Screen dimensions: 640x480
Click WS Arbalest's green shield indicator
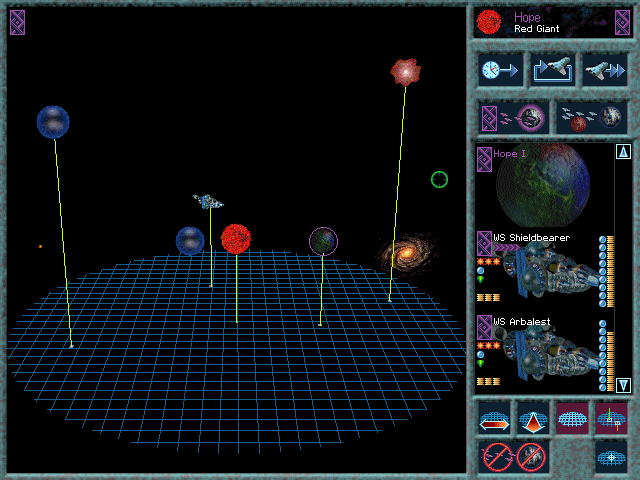[x=480, y=363]
